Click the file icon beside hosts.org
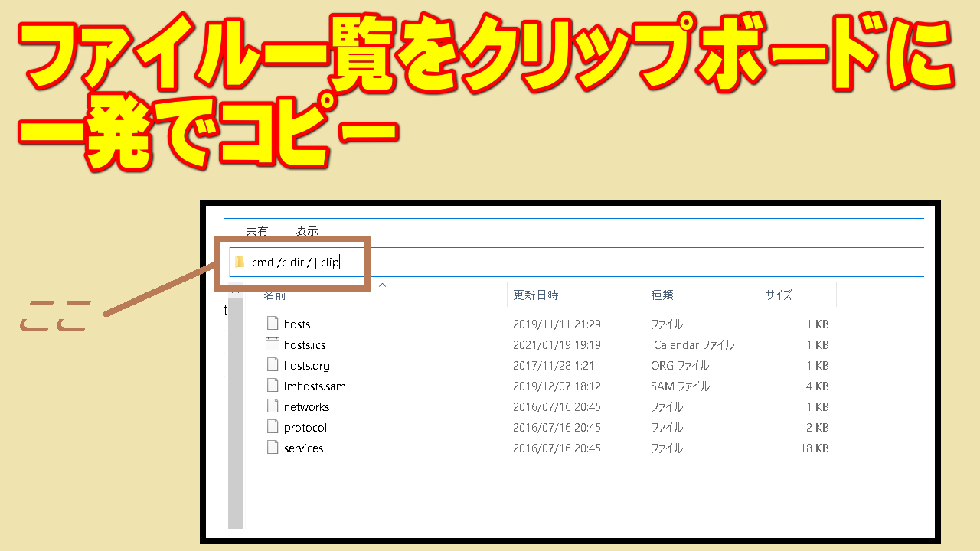980x551 pixels. [273, 365]
